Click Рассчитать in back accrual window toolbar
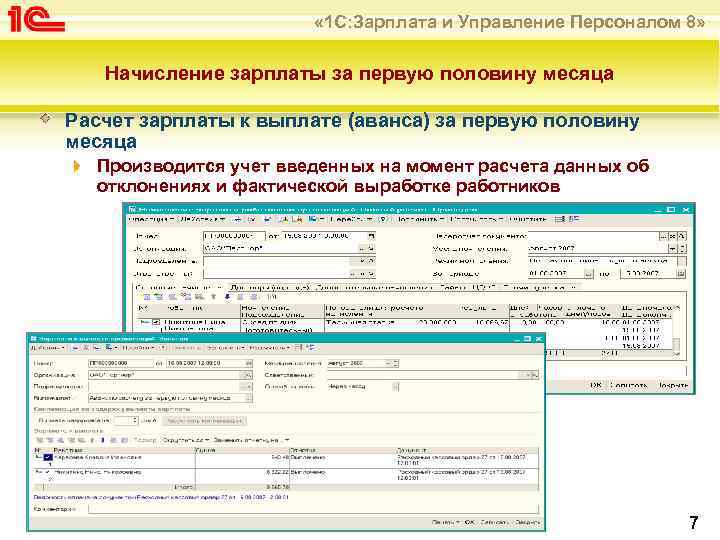The width and height of the screenshot is (720, 540). [476, 219]
